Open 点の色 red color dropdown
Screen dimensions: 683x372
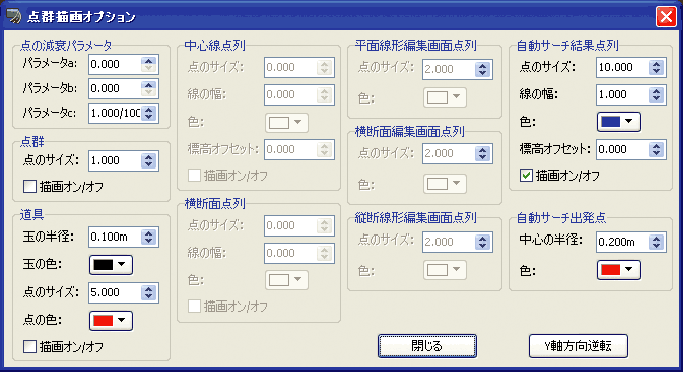[111, 321]
